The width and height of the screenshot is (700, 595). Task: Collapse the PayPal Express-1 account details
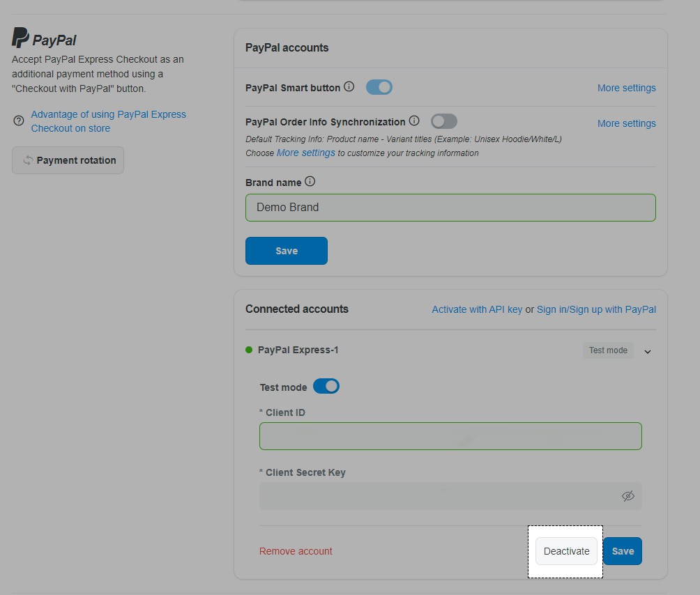tap(647, 352)
